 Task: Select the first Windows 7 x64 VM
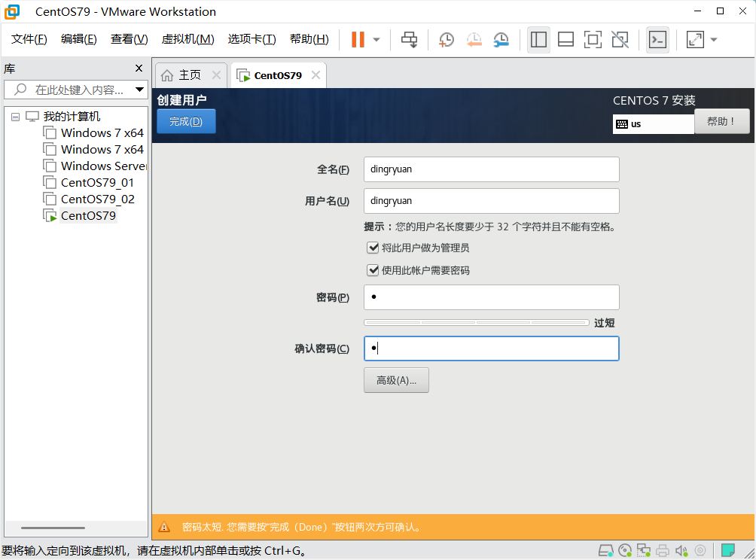(102, 132)
